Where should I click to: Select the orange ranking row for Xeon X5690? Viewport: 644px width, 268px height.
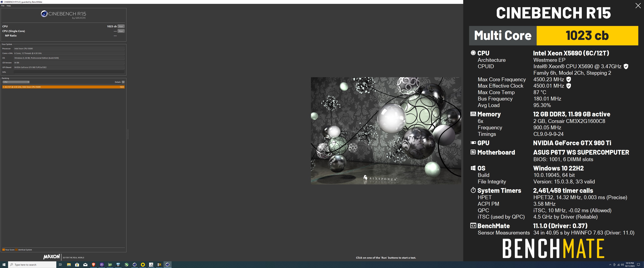coord(63,87)
